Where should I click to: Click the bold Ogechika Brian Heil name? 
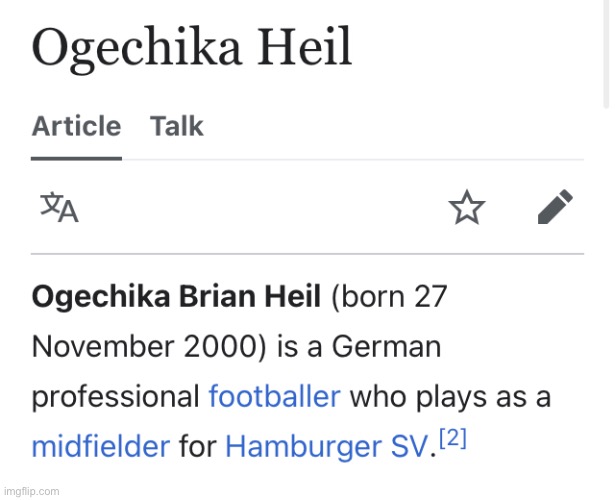(x=176, y=296)
